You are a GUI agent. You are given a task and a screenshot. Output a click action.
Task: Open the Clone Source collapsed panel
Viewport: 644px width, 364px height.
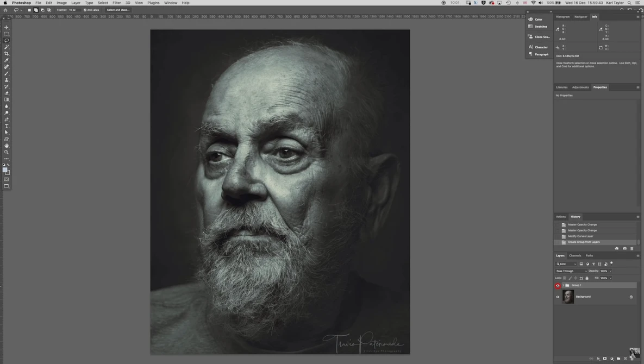(x=539, y=37)
